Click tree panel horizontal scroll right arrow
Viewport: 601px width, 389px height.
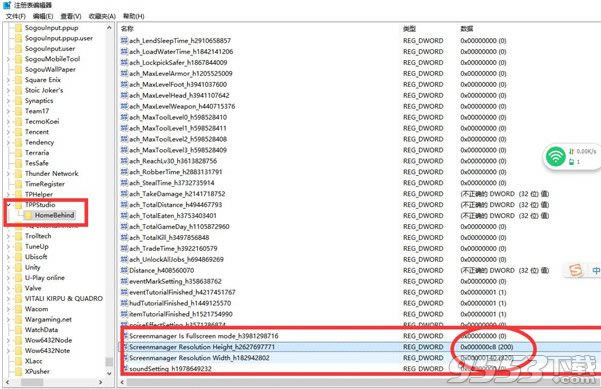[x=100, y=382]
